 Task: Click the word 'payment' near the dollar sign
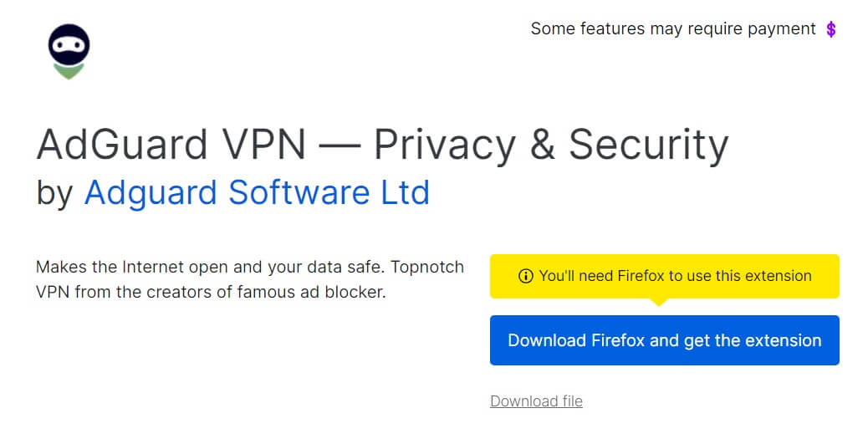click(784, 29)
